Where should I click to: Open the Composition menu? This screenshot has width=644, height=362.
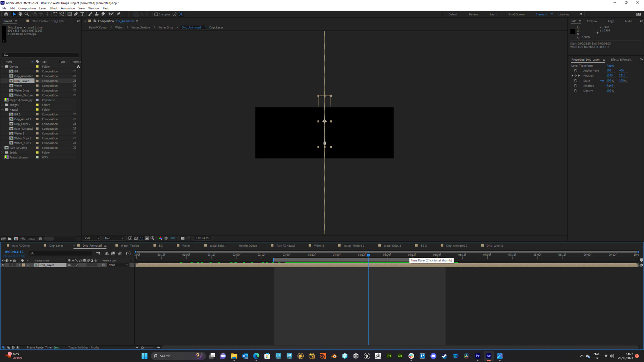27,8
